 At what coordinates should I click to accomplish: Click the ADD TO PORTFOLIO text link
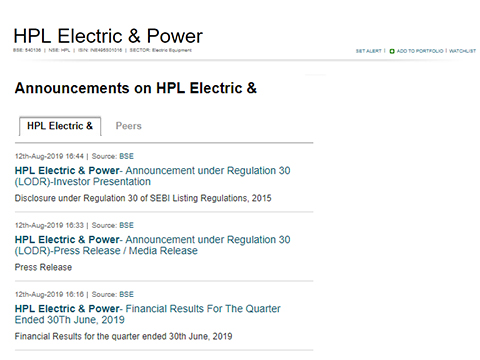(420, 51)
